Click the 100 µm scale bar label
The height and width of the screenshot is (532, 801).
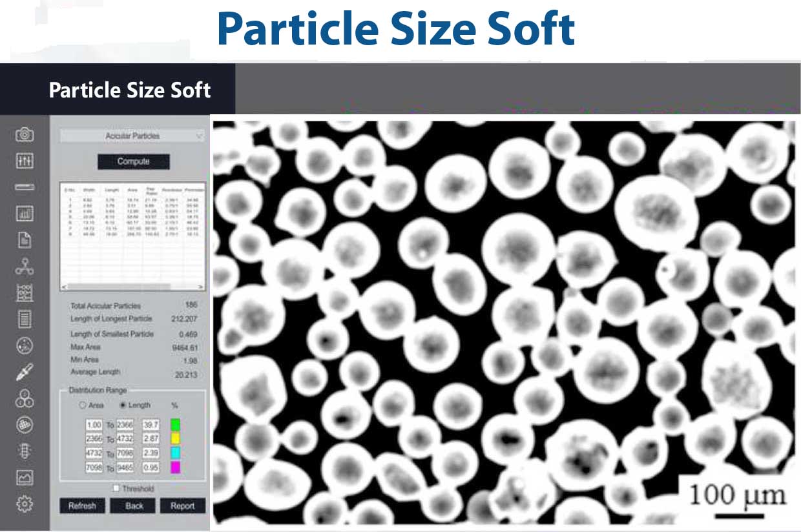pyautogui.click(x=738, y=496)
